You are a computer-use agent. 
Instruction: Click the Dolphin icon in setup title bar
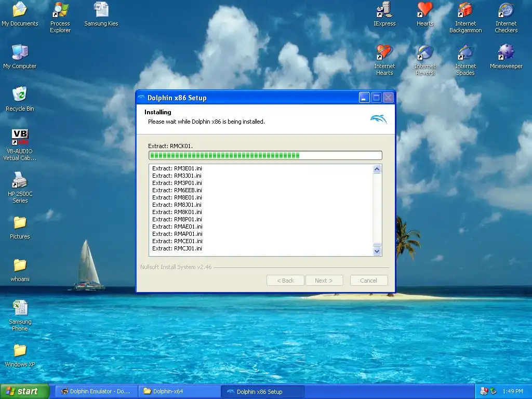[141, 97]
